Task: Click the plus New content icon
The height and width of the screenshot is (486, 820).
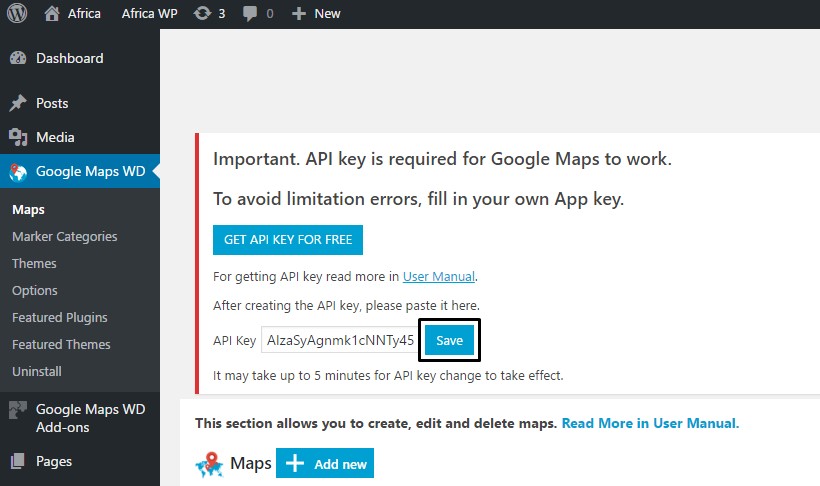Action: 298,14
